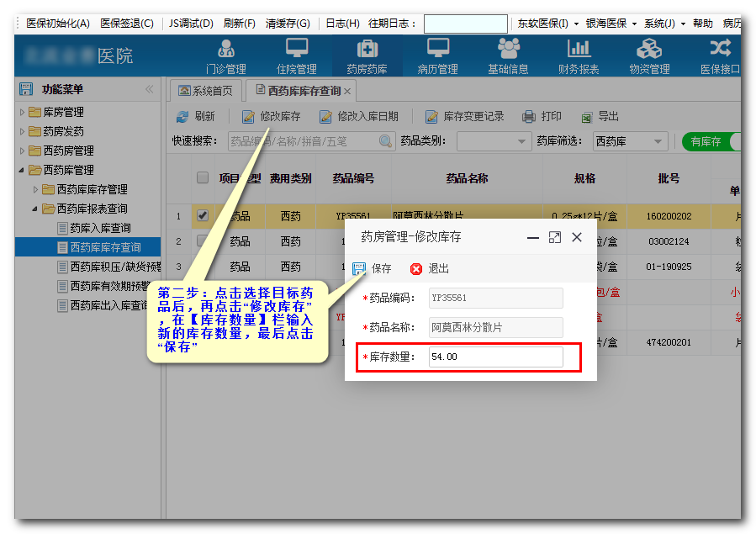Click the 刷新 refresh toolbar icon
Image resolution: width=756 pixels, height=534 pixels.
tap(182, 117)
